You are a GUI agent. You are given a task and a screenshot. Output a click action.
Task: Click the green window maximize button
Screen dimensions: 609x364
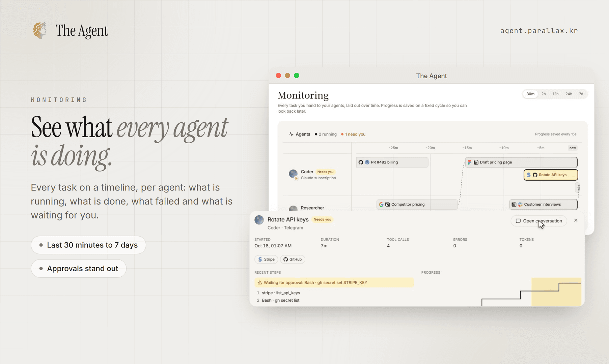(x=297, y=75)
